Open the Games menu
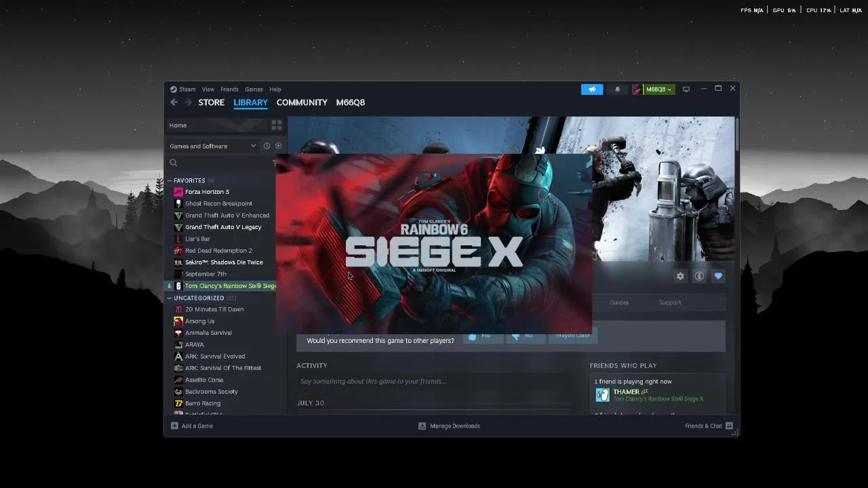The width and height of the screenshot is (868, 488). pyautogui.click(x=254, y=89)
